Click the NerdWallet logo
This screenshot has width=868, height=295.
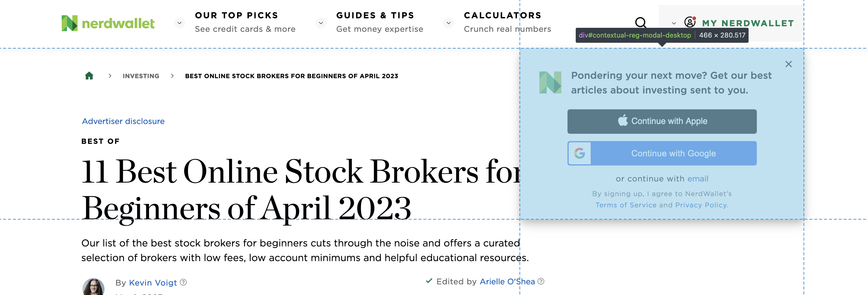[108, 23]
